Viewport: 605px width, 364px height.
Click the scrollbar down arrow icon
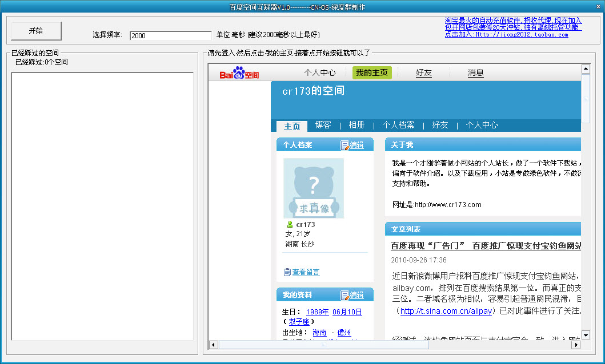pyautogui.click(x=586, y=335)
